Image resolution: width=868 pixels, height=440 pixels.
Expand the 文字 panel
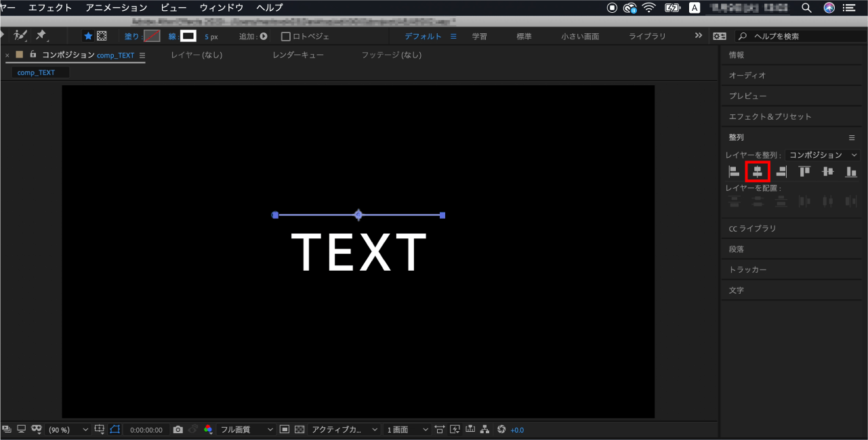coord(790,290)
